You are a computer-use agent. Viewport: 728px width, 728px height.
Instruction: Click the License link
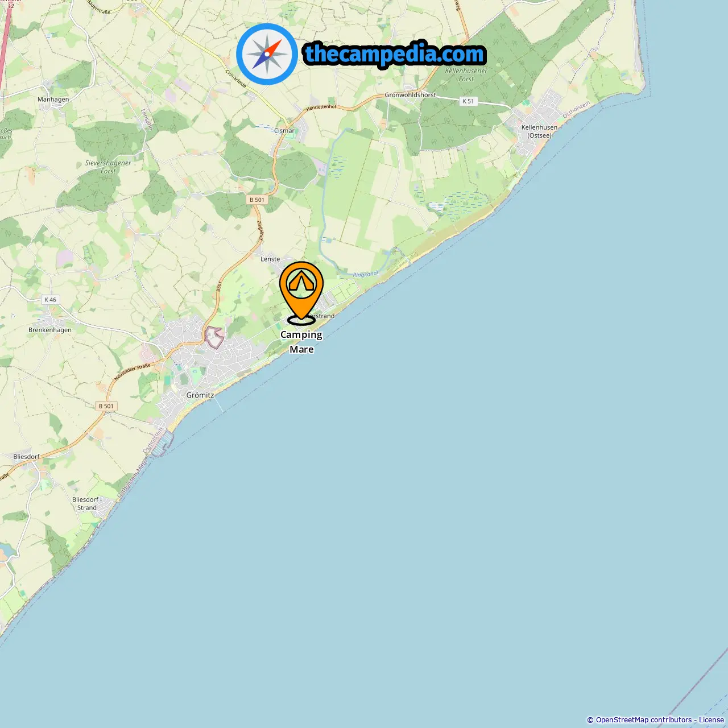pyautogui.click(x=712, y=720)
